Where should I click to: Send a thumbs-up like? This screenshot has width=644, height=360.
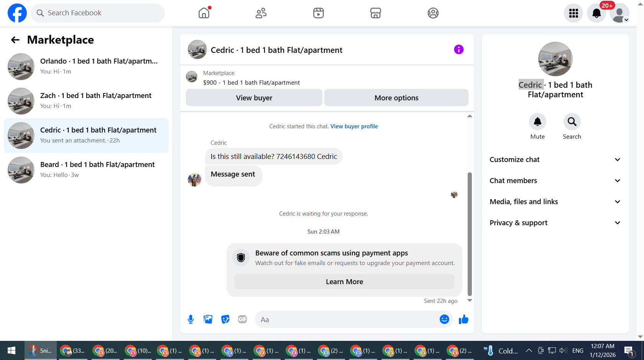(463, 319)
